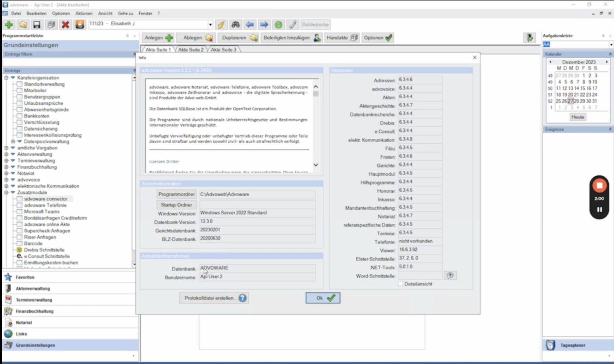Pause the screen recording
Screen dimensions: 614x364
599,209
